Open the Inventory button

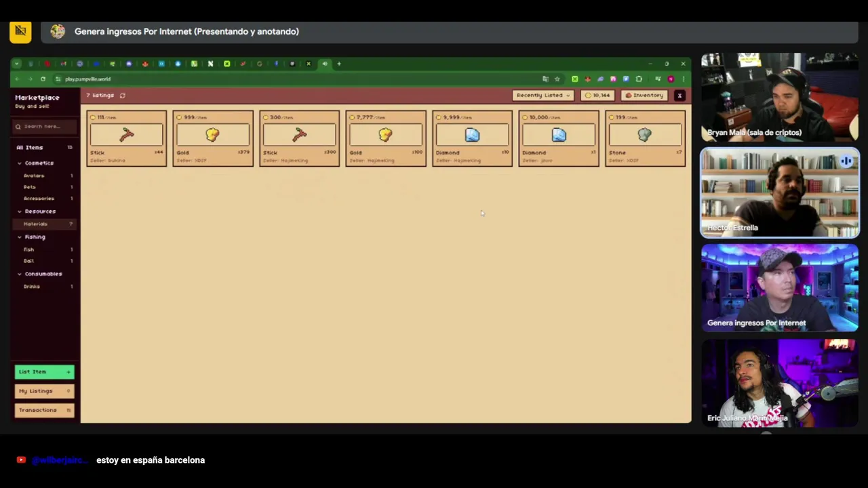(644, 96)
